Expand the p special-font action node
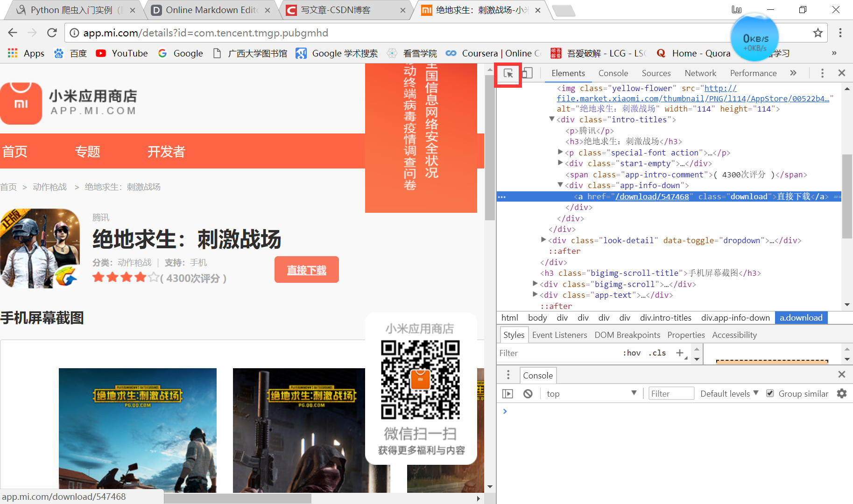The width and height of the screenshot is (853, 504). (560, 152)
